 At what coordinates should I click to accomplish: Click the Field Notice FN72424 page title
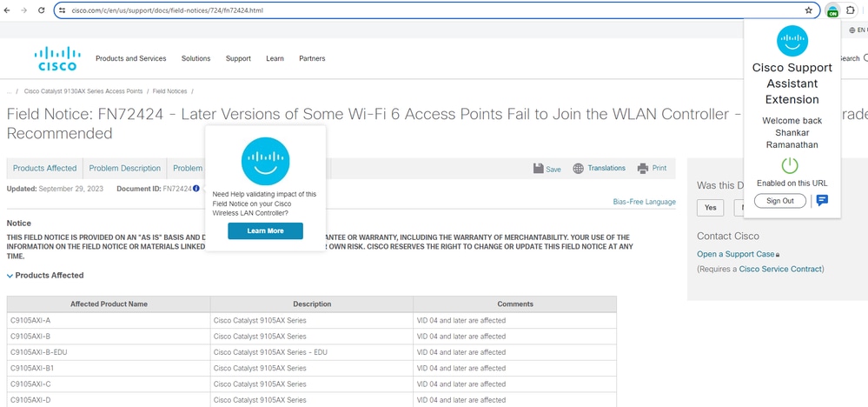(375, 123)
